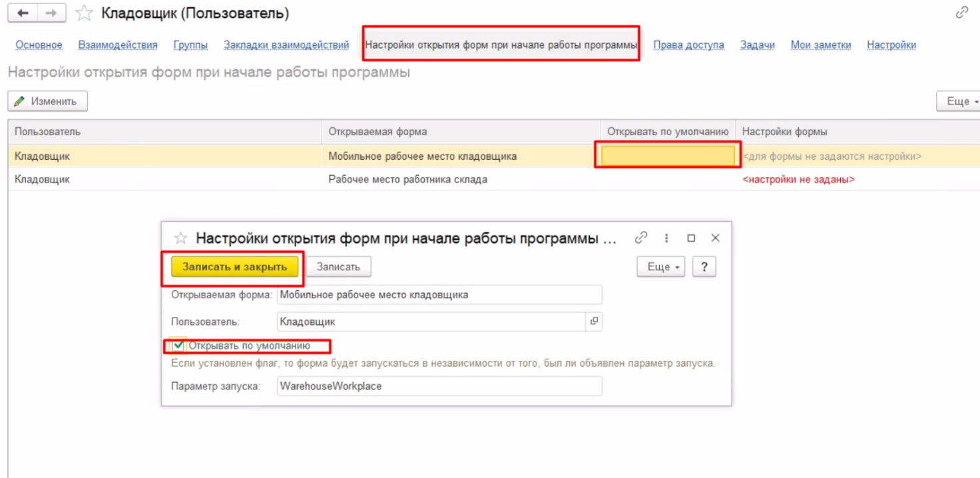Image resolution: width=980 pixels, height=478 pixels.
Task: Go back with the left arrow button
Action: tap(23, 13)
